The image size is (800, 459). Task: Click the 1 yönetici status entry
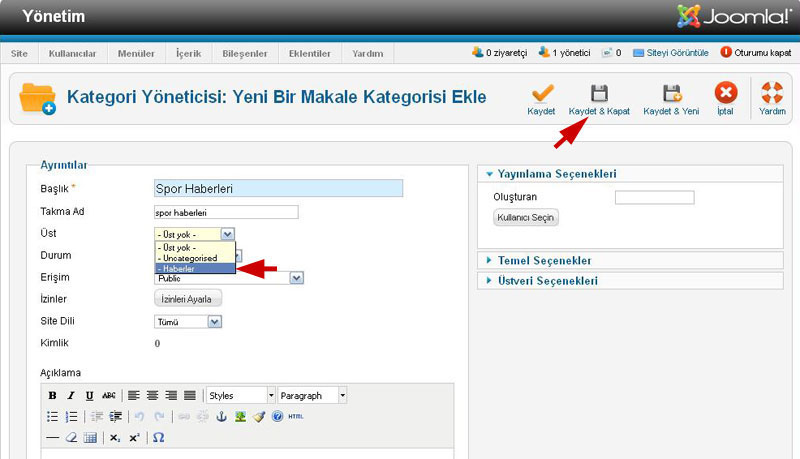pyautogui.click(x=564, y=53)
